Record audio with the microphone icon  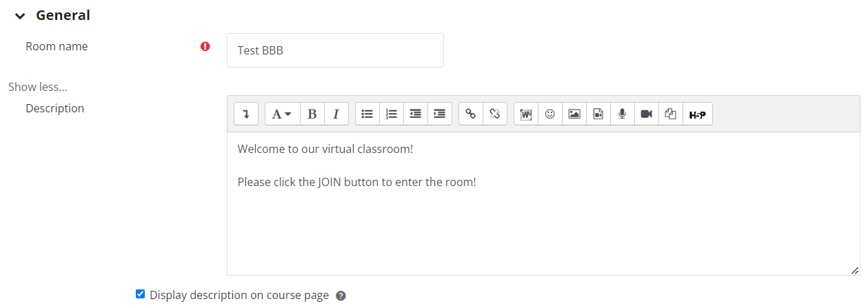coord(623,114)
